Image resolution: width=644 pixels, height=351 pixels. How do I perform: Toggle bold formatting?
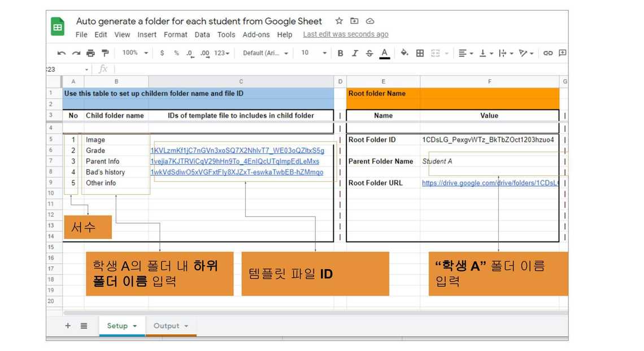coord(340,53)
